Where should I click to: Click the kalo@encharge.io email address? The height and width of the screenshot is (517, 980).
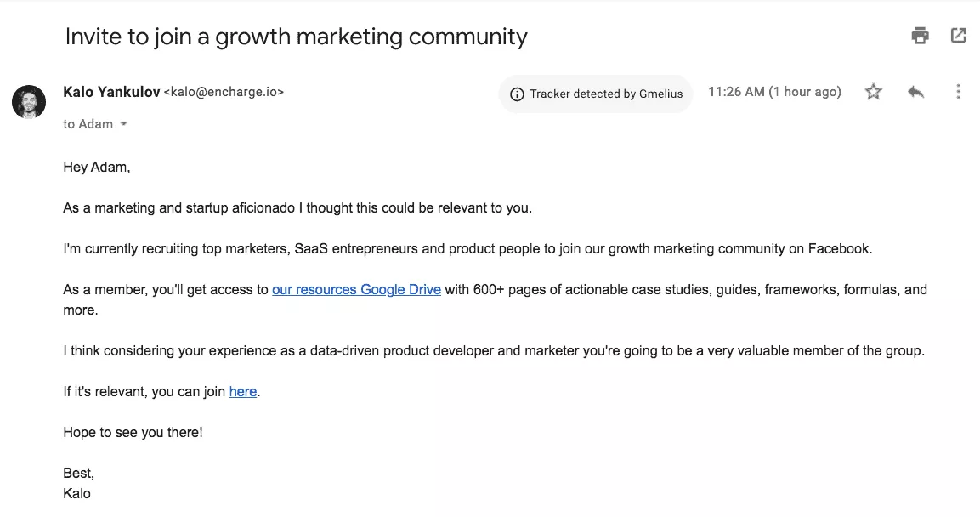click(224, 92)
